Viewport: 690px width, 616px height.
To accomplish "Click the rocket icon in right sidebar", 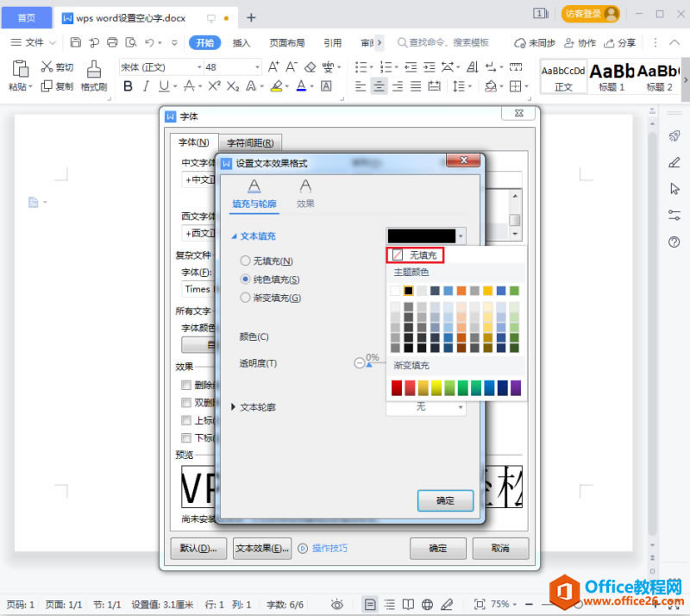I will pyautogui.click(x=674, y=136).
